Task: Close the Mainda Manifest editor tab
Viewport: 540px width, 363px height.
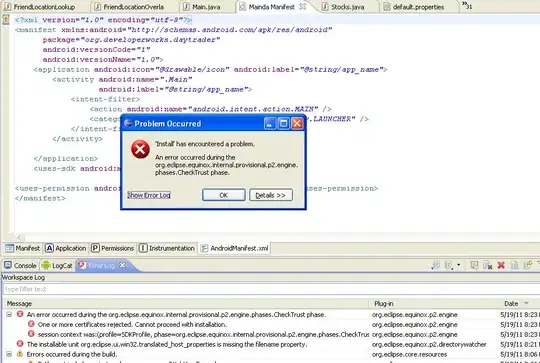Action: coord(303,7)
